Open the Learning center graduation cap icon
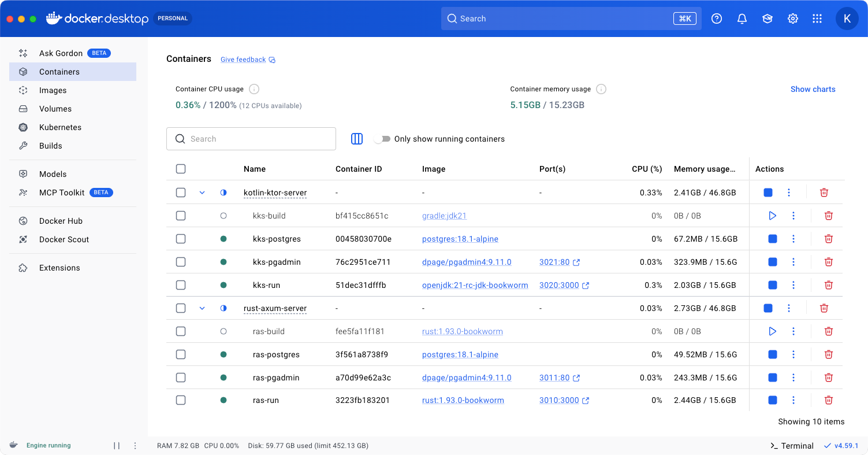 click(768, 19)
